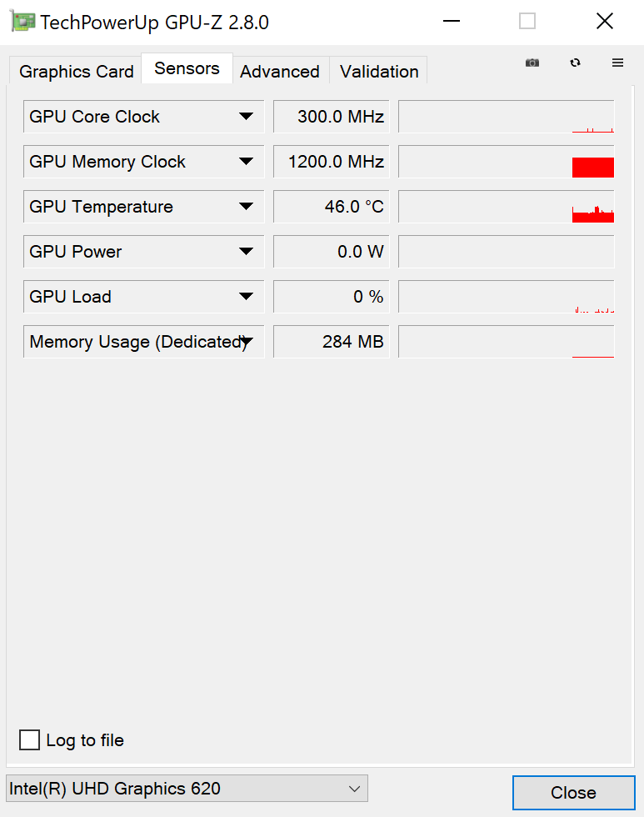Open the GPU Temperature sensor dropdown
This screenshot has height=817, width=644.
(246, 207)
